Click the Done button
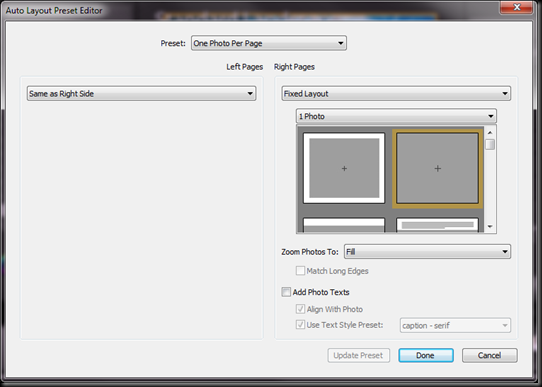The image size is (542, 387). click(426, 356)
